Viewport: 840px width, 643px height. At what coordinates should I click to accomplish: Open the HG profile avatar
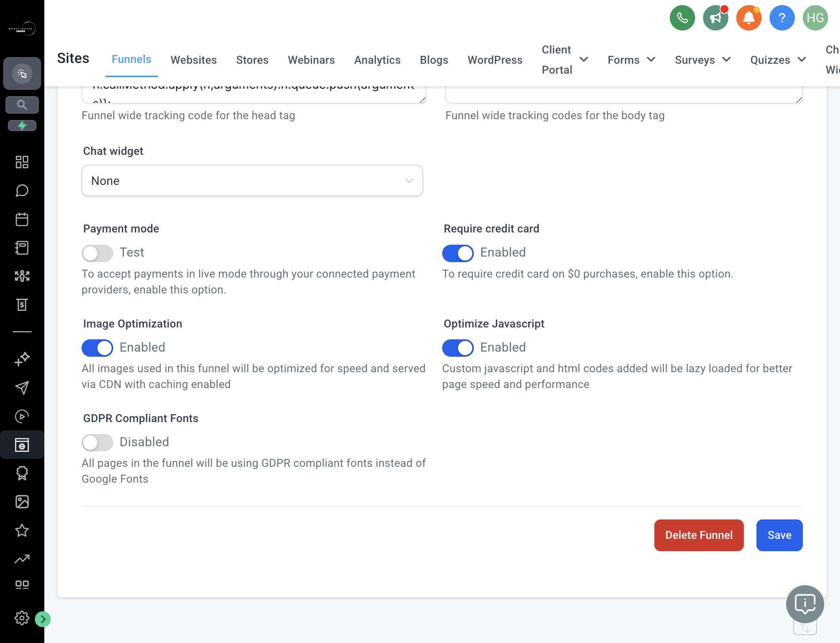[815, 18]
